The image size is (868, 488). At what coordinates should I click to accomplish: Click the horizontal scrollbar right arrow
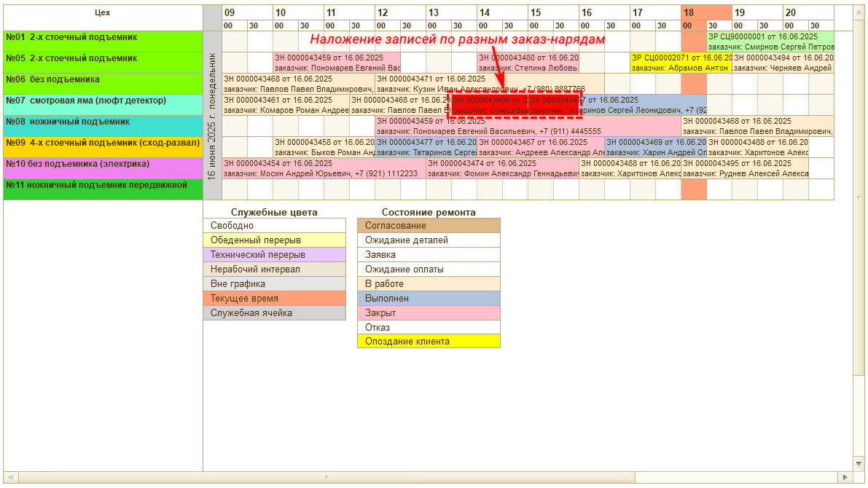pos(845,477)
